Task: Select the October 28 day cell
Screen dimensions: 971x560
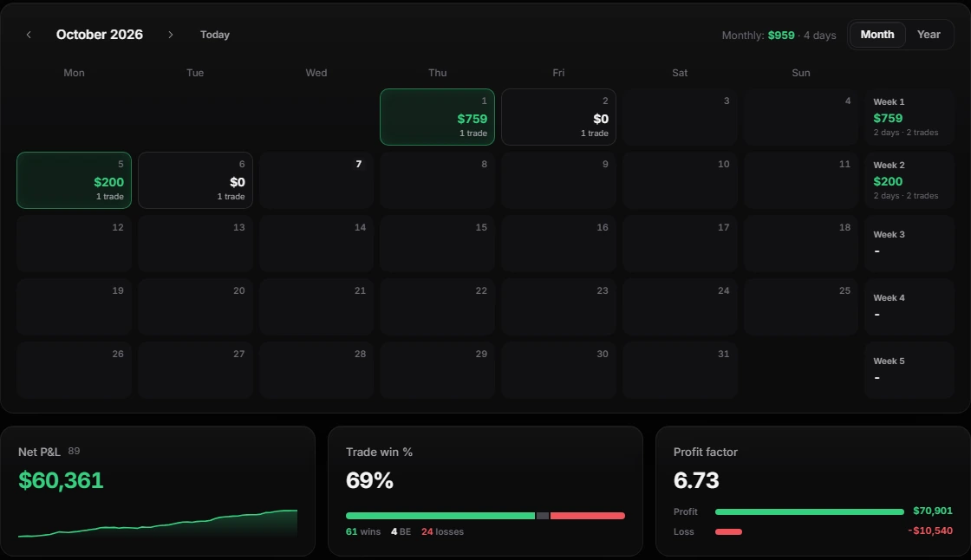Action: coord(316,370)
